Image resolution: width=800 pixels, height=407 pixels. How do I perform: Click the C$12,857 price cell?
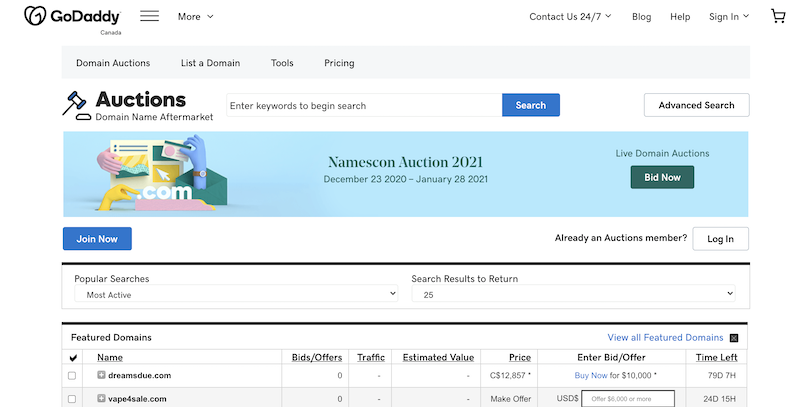(x=510, y=375)
